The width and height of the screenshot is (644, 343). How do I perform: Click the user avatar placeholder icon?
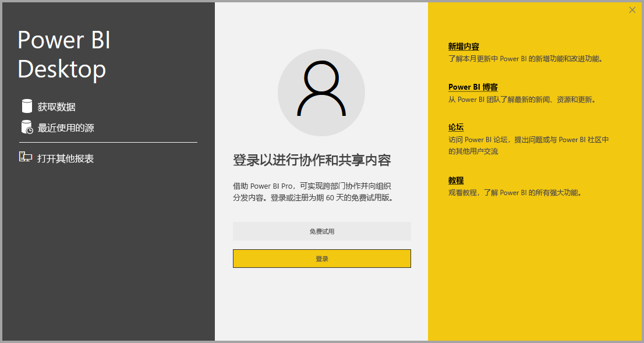coord(321,93)
